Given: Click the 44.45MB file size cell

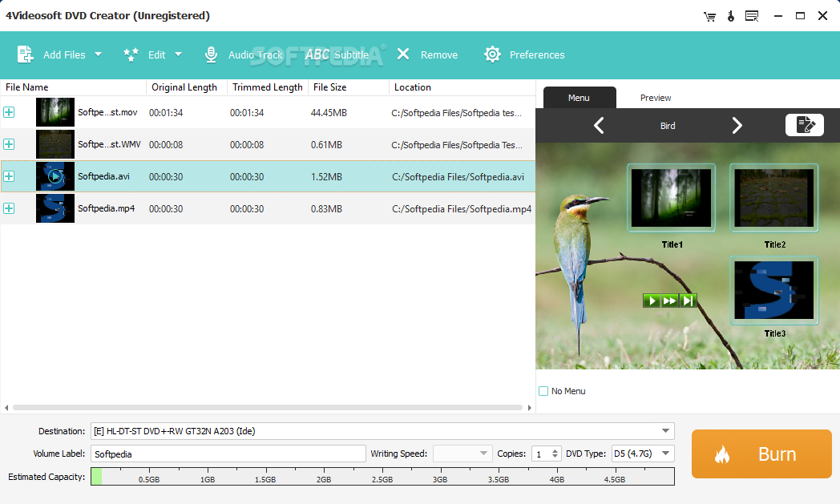Looking at the screenshot, I should (x=329, y=112).
